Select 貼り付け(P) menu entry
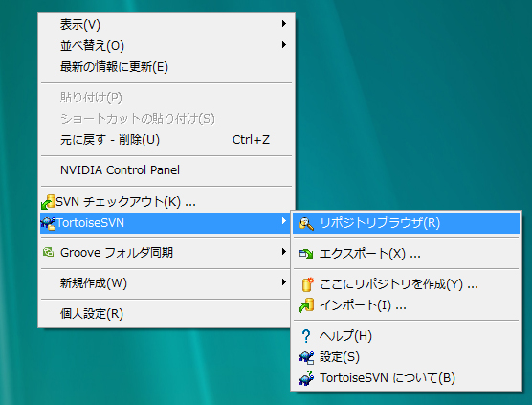This screenshot has width=532, height=405. pyautogui.click(x=166, y=98)
